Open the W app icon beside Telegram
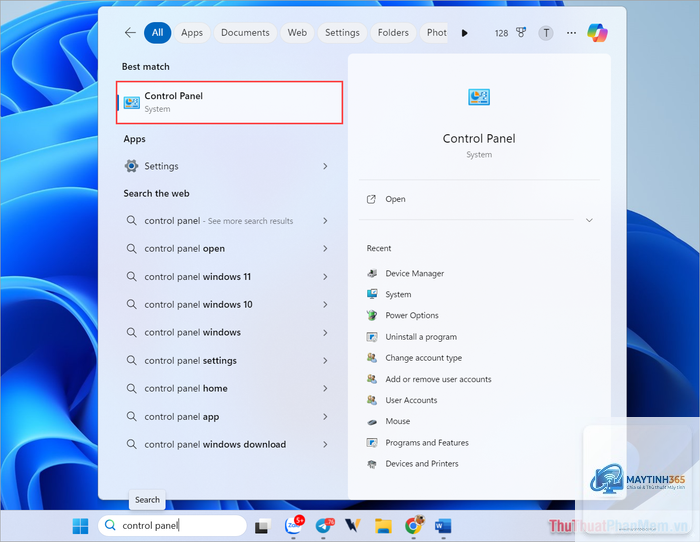This screenshot has width=700, height=542. point(353,525)
